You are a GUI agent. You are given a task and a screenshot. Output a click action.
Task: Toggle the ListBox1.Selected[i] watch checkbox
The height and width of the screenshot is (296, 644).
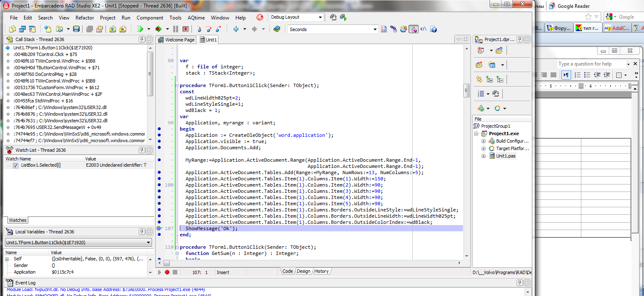click(x=15, y=165)
